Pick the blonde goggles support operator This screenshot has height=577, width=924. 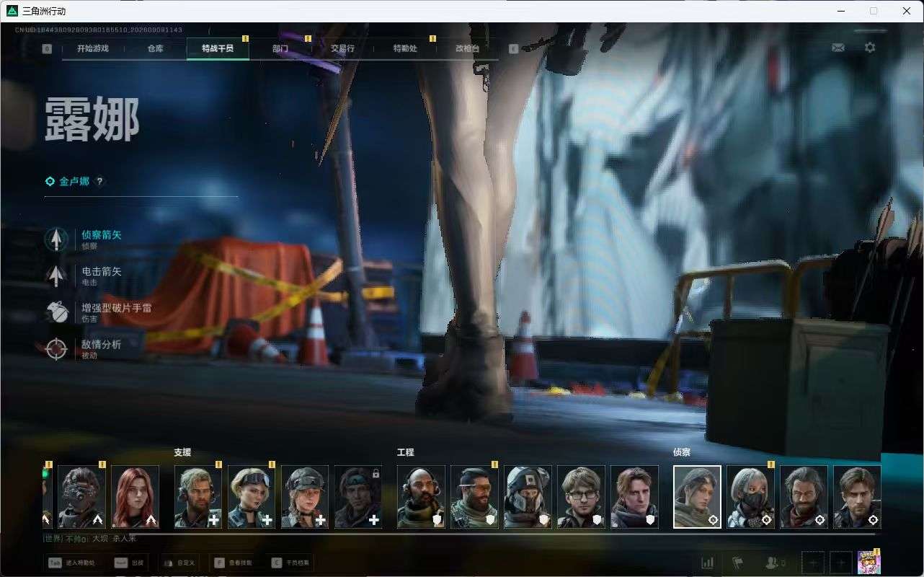pyautogui.click(x=252, y=497)
